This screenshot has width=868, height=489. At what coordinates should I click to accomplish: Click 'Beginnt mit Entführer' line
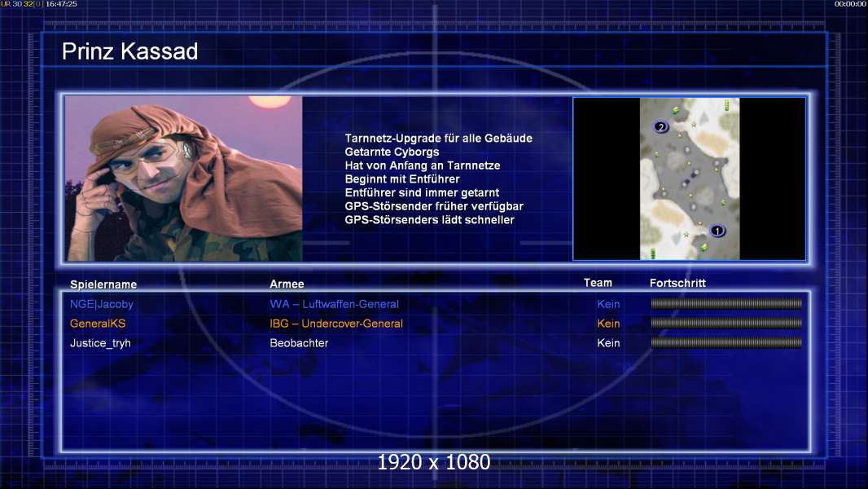(x=402, y=178)
